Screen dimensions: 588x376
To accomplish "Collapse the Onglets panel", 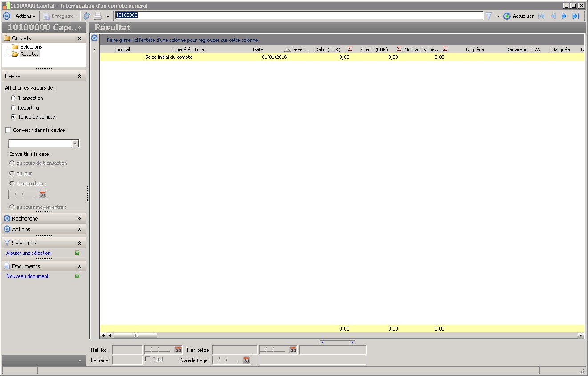I will (79, 38).
